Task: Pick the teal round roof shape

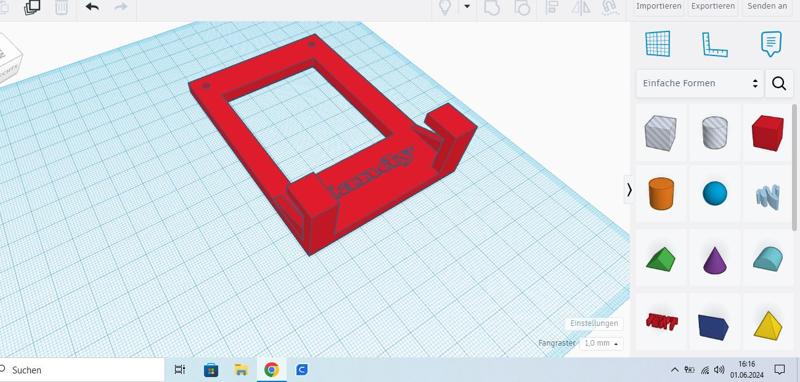Action: [x=768, y=259]
